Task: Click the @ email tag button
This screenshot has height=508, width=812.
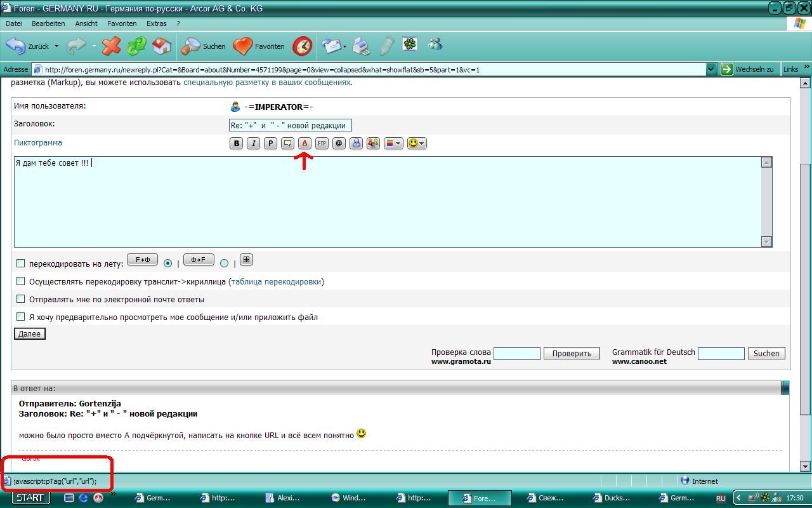Action: tap(339, 144)
